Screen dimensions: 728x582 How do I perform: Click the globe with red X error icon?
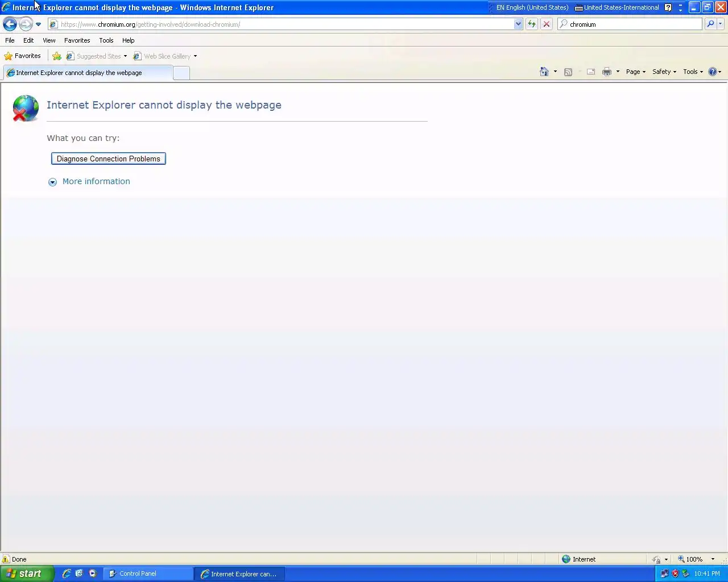26,108
